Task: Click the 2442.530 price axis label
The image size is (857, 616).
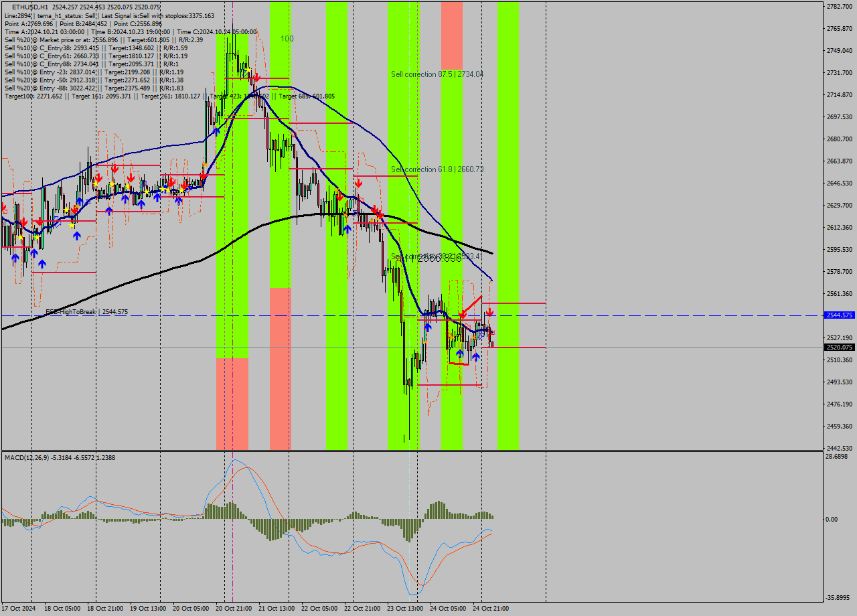Action: click(840, 448)
